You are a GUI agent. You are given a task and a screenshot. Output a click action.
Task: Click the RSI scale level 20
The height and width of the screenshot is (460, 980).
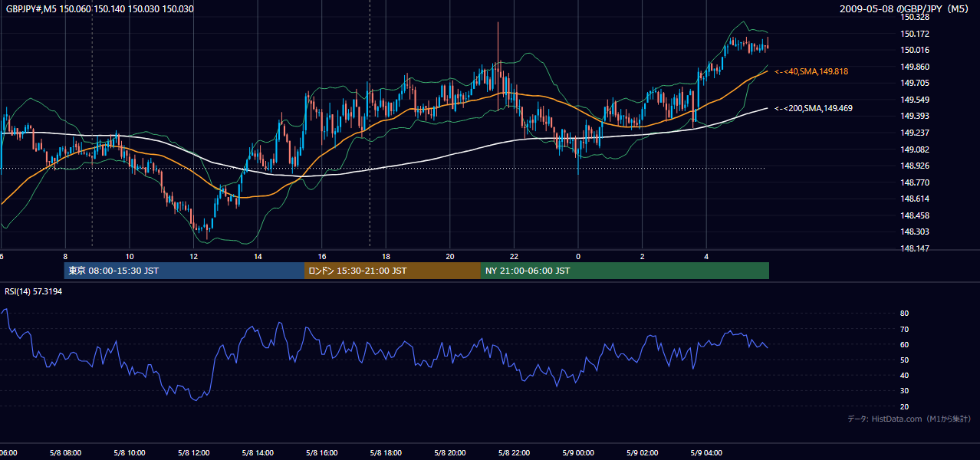[x=904, y=406]
